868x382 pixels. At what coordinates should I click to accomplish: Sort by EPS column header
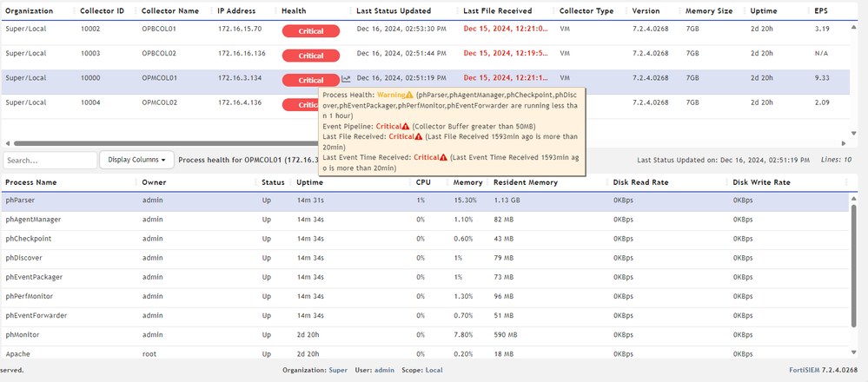821,11
